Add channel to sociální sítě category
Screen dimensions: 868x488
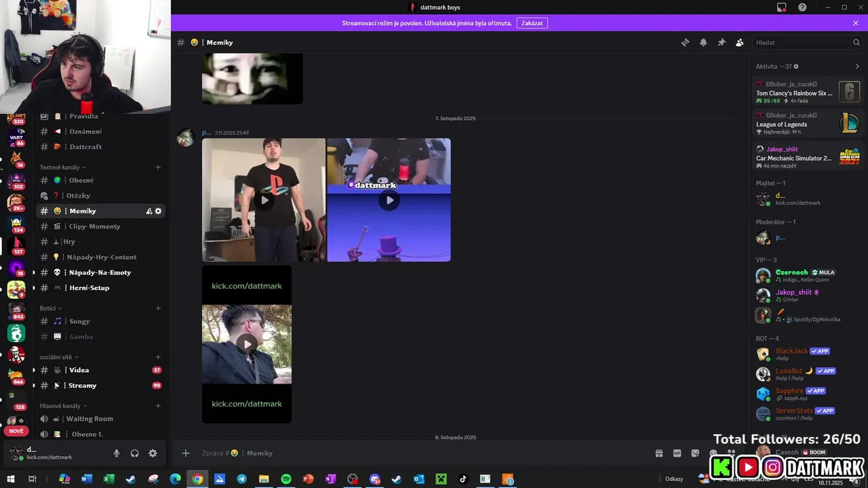point(158,357)
